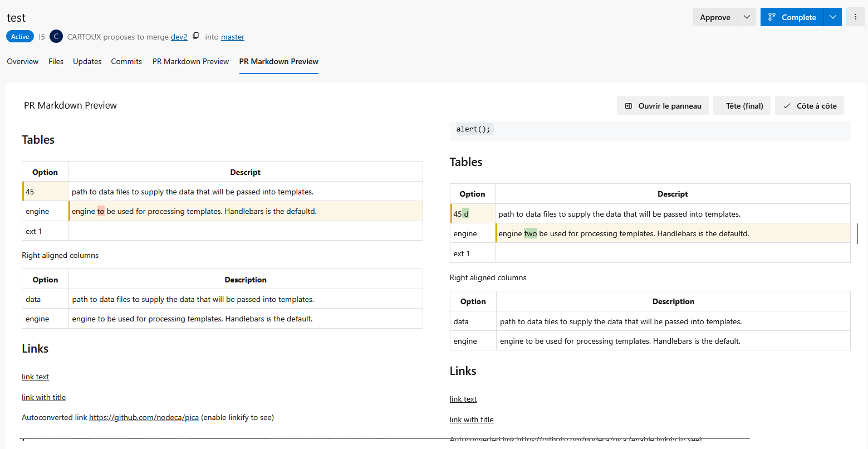Complete the pull request
Viewport: 868px width, 449px height.
click(792, 17)
